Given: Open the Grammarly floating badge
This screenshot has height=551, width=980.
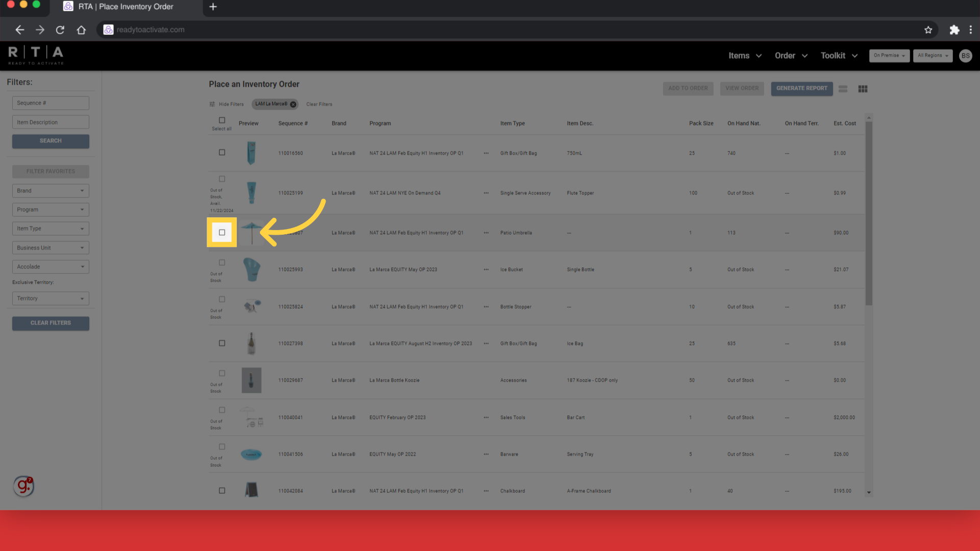Looking at the screenshot, I should pyautogui.click(x=23, y=486).
